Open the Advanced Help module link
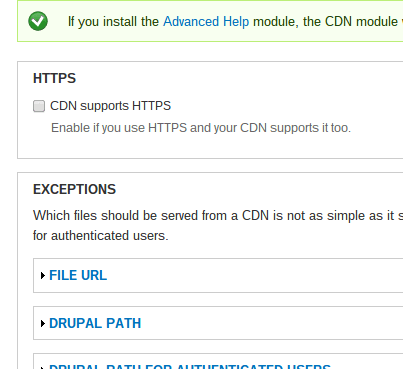The width and height of the screenshot is (403, 369). tap(206, 22)
